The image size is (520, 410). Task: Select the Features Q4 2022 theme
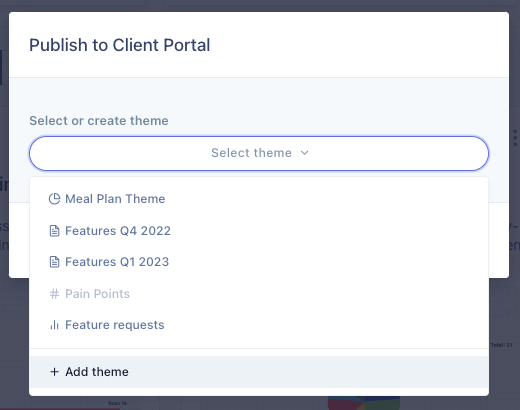(x=259, y=231)
